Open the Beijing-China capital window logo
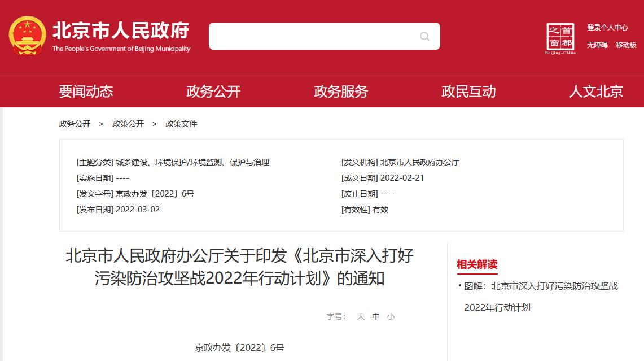This screenshot has height=361, width=644. pyautogui.click(x=560, y=38)
